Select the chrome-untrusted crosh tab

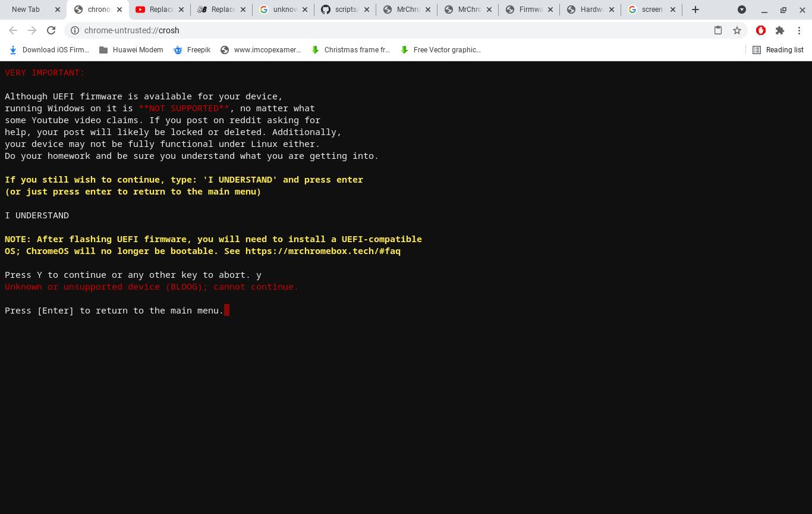98,10
